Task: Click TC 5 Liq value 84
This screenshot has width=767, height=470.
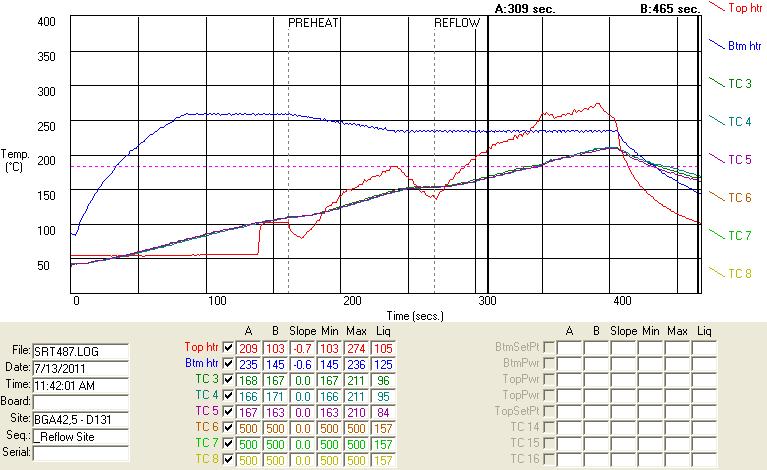Action: (x=383, y=412)
